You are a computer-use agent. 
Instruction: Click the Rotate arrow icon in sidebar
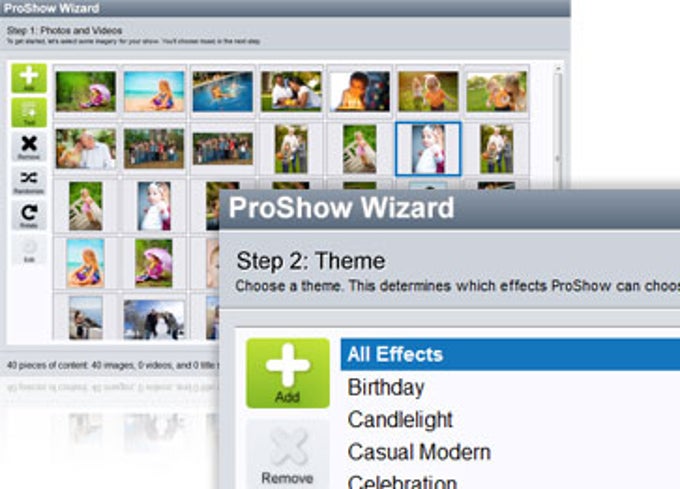29,215
